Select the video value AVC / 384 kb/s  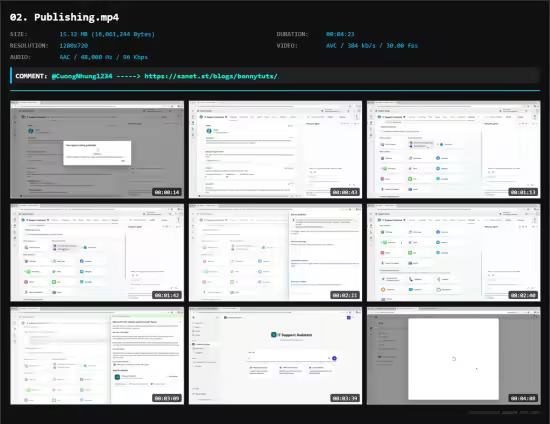pyautogui.click(x=372, y=46)
